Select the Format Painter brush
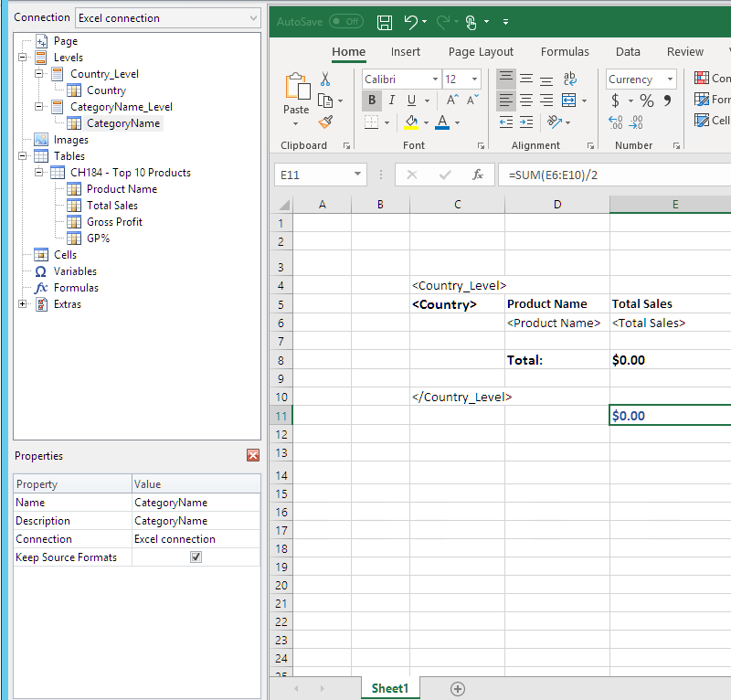The image size is (731, 700). tap(325, 121)
